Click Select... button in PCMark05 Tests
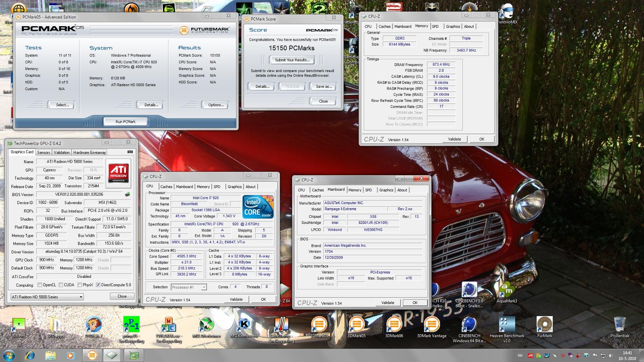The height and width of the screenshot is (362, 644). pyautogui.click(x=62, y=105)
